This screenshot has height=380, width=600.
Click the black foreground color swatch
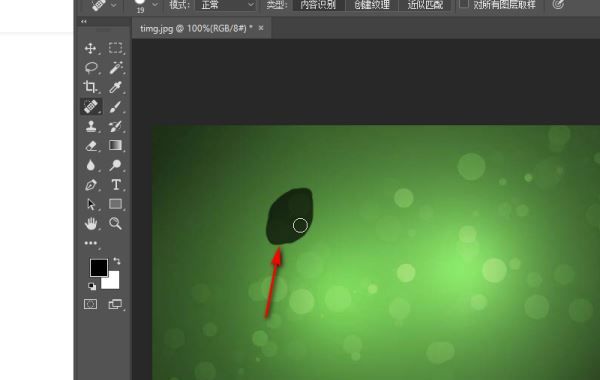tap(99, 267)
